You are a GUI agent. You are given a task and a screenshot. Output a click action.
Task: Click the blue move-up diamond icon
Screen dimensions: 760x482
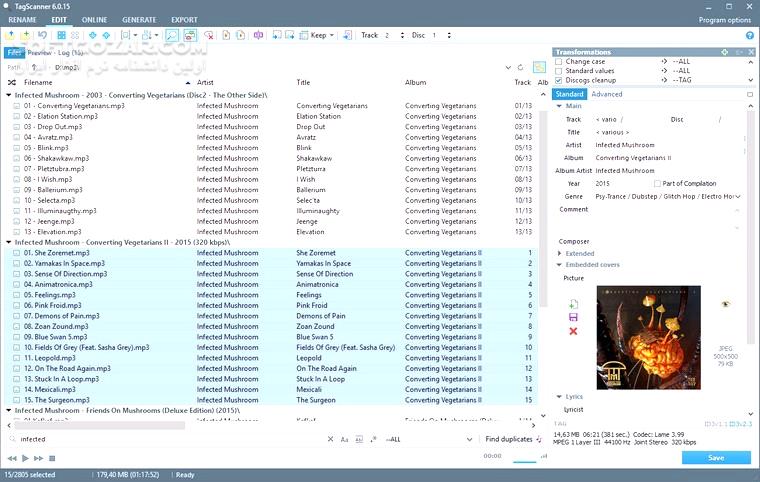[x=93, y=35]
